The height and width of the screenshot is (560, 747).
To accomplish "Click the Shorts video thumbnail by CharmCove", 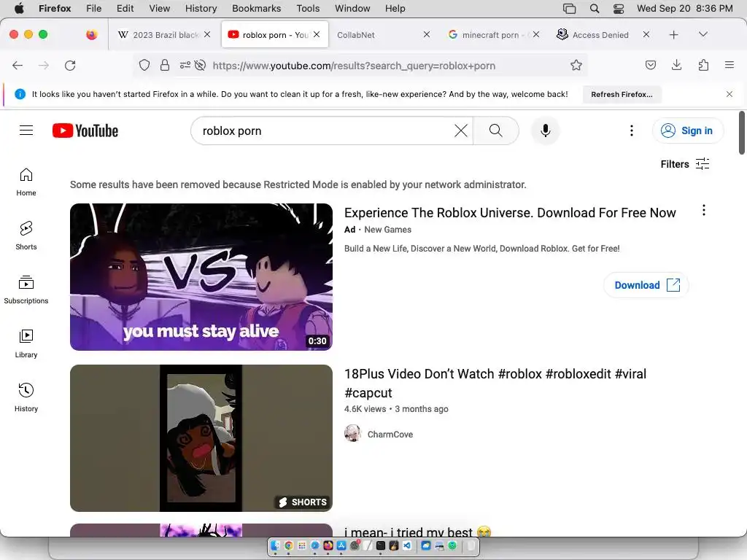I will click(x=201, y=438).
